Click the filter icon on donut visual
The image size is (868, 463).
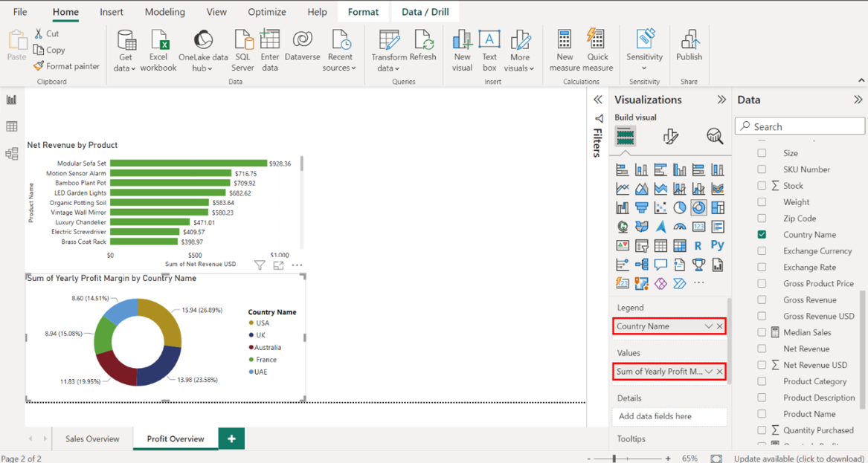(x=260, y=265)
